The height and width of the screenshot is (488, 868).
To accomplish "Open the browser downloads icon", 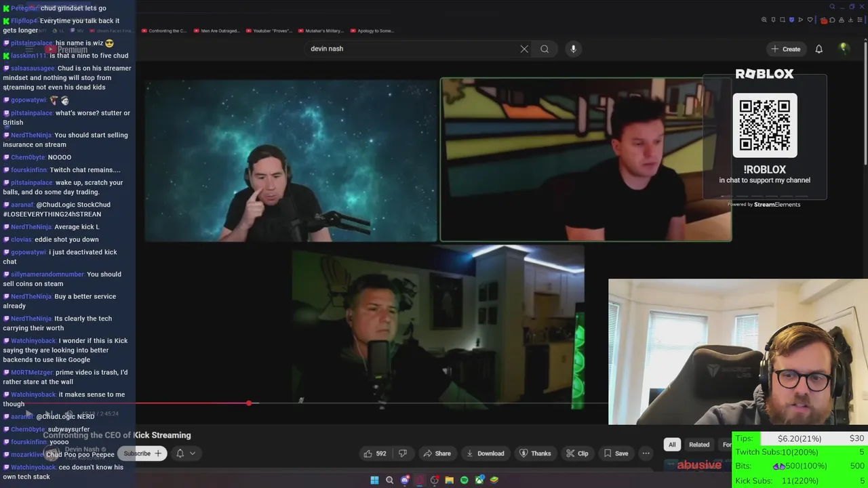I will pos(850,20).
